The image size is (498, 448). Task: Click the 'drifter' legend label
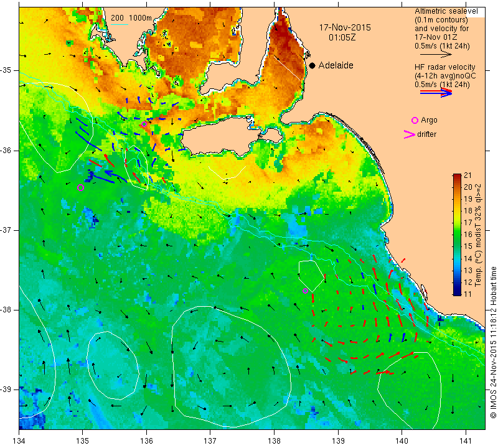[426, 134]
